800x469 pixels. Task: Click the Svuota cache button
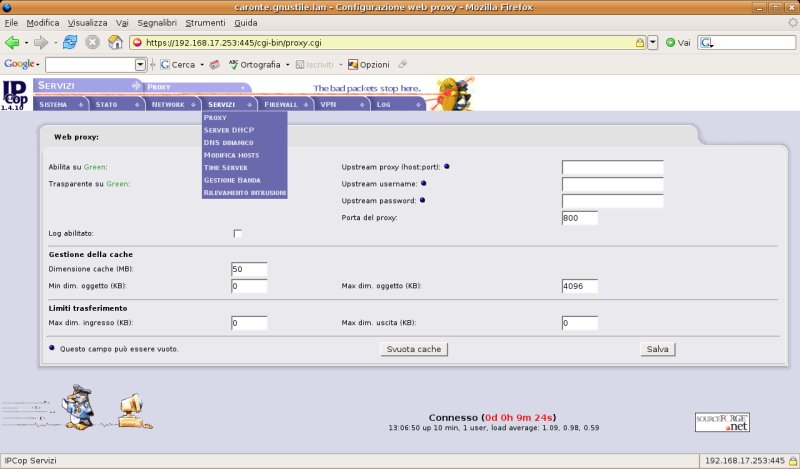(x=415, y=349)
